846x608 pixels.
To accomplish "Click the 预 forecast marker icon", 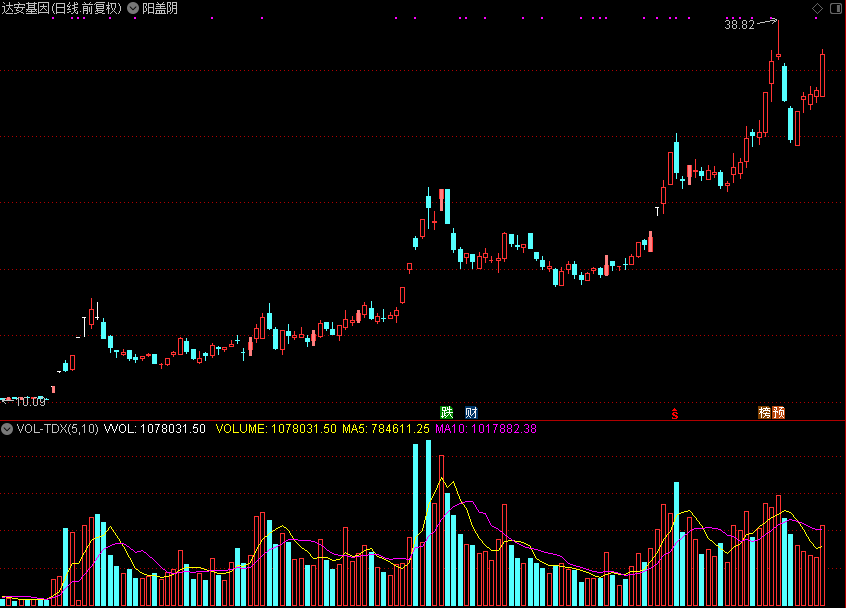I will click(x=778, y=413).
